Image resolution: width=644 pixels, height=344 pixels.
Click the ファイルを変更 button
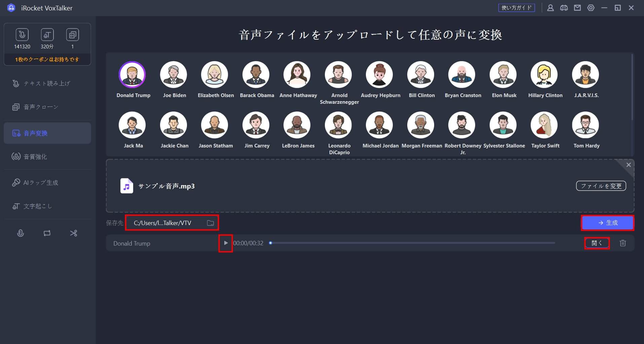pos(601,186)
